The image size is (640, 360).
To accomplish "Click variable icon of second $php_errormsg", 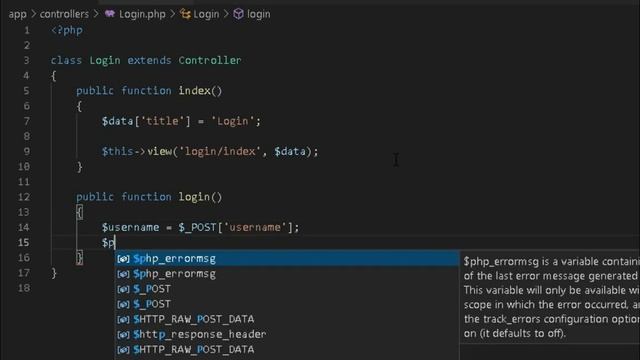I will (123, 274).
